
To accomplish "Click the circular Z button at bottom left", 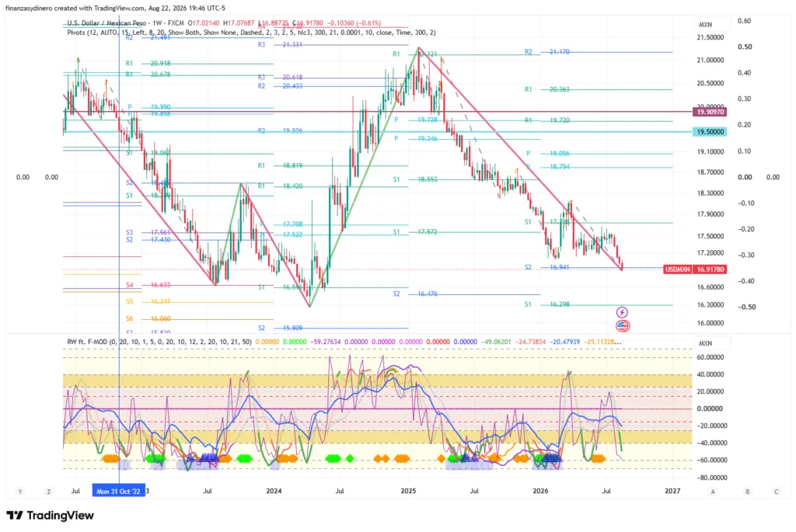I will pyautogui.click(x=49, y=492).
